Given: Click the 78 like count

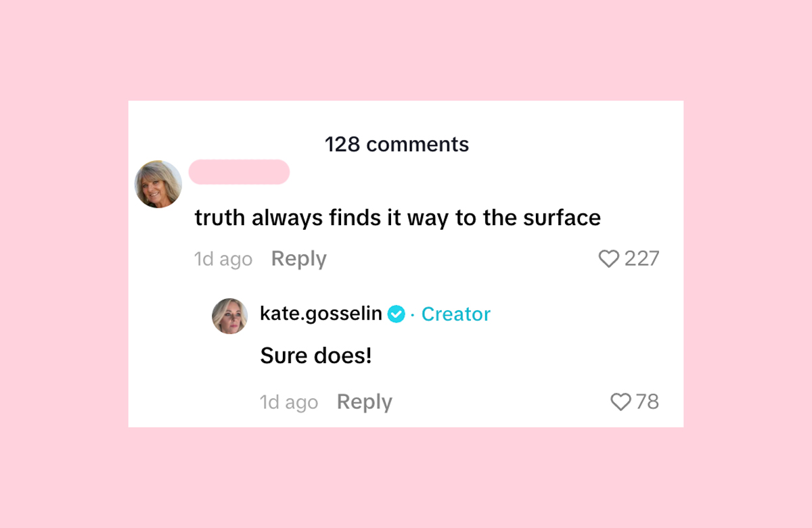Looking at the screenshot, I should (648, 402).
